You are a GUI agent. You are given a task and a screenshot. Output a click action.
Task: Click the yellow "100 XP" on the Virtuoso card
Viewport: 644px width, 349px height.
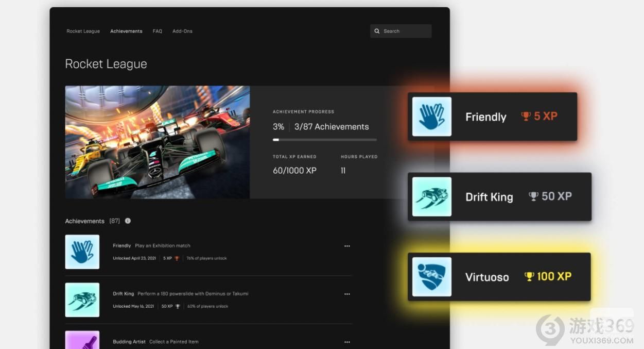coord(554,277)
